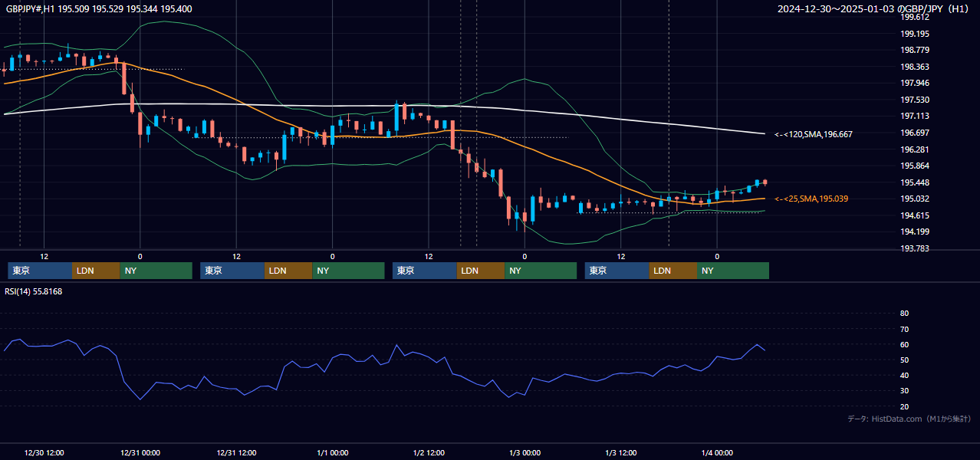Click the 196.697 price axis label
Viewport: 980px width, 460px height.
915,133
